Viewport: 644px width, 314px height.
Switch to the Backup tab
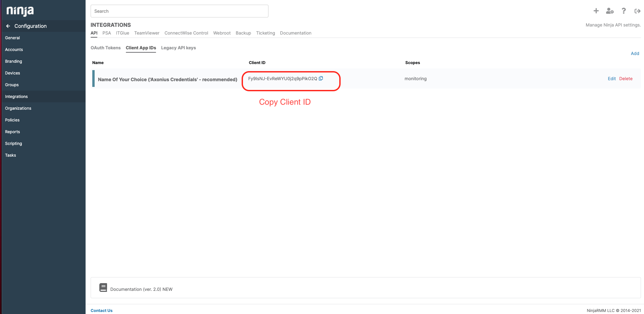pyautogui.click(x=243, y=33)
